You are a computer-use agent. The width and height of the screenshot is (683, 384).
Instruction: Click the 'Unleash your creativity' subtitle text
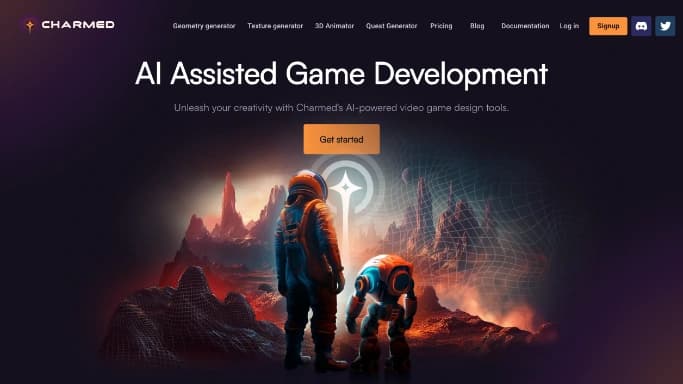tap(341, 108)
